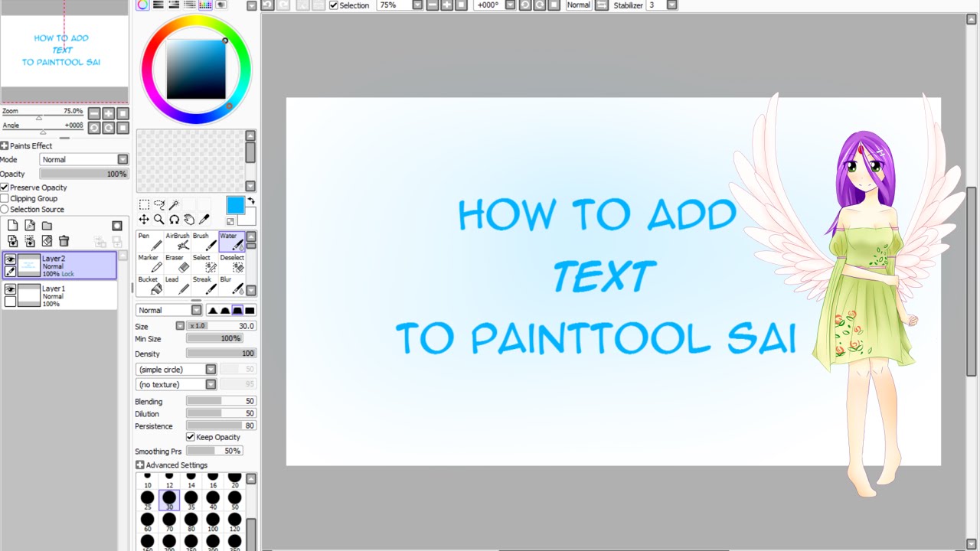980x551 pixels.
Task: Pick the Hand pan tool
Action: [189, 220]
